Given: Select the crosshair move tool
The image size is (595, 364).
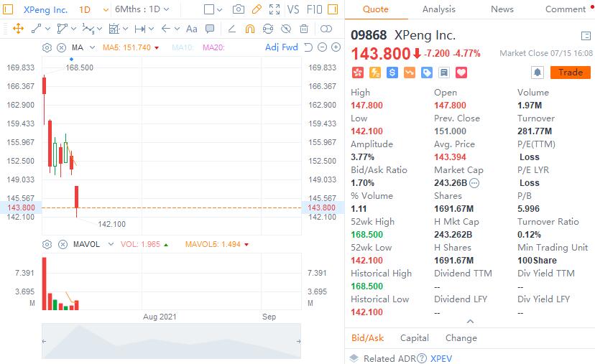Looking at the screenshot, I should point(18,29).
